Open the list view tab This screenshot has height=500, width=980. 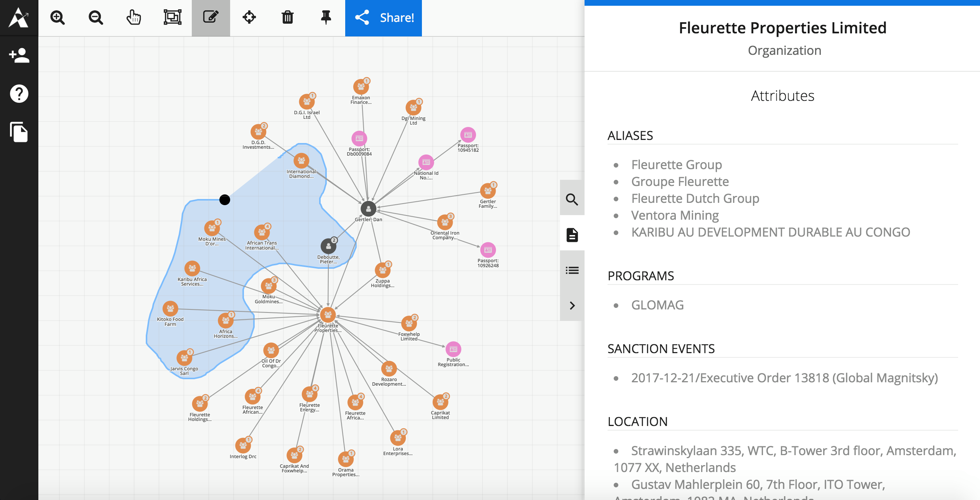pyautogui.click(x=572, y=270)
